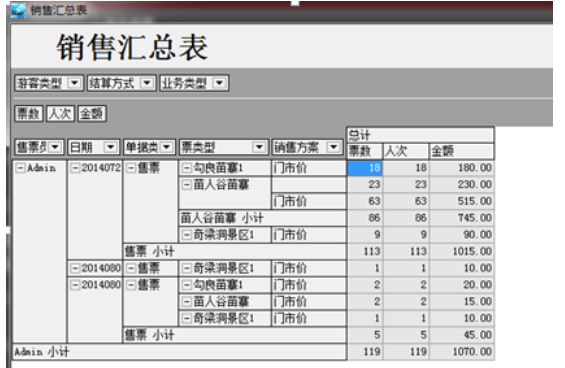Open the 票类型 row field dropdown
The width and height of the screenshot is (565, 368).
tap(258, 147)
